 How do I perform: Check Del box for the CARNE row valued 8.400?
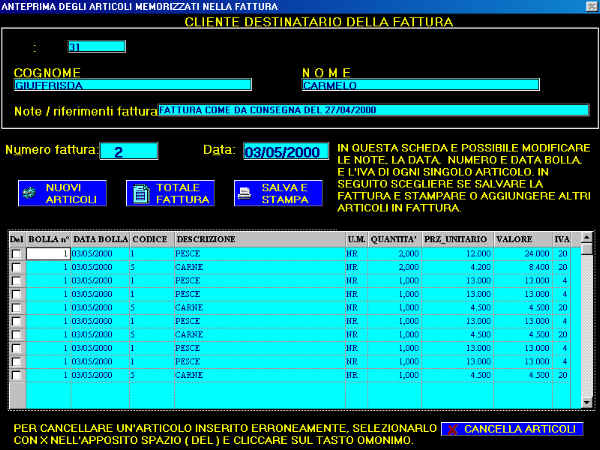click(x=16, y=269)
